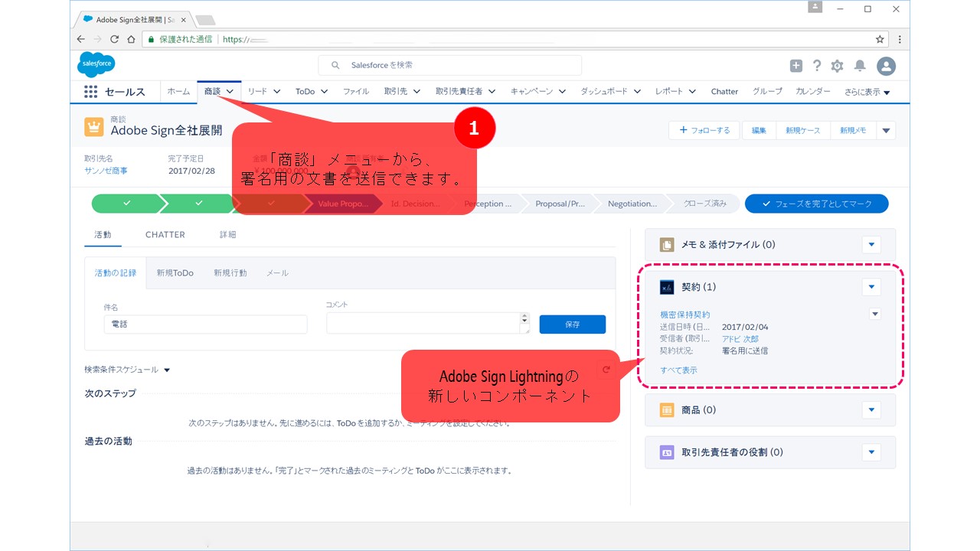The image size is (980, 551).
Task: Click the browser address bar
Action: click(x=516, y=39)
